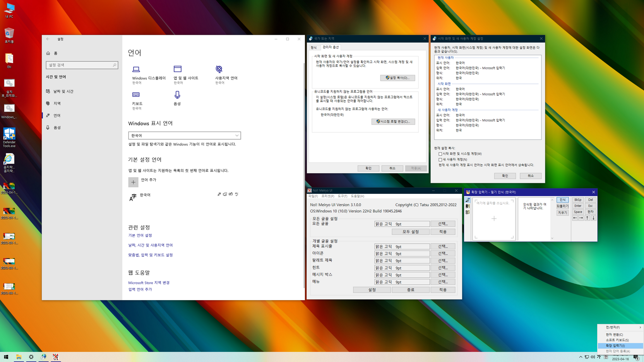Screen dimensions: 644x362
Task: Open the Regional format tile icon
Action: point(219,69)
